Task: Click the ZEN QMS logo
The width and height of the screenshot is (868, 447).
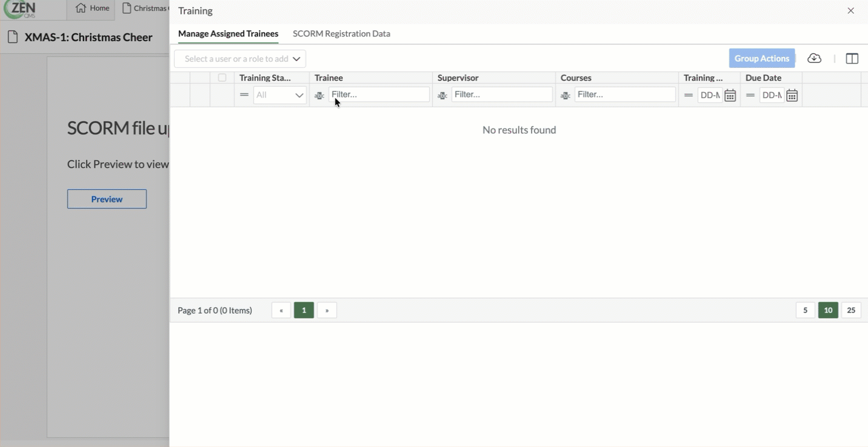Action: pyautogui.click(x=19, y=9)
